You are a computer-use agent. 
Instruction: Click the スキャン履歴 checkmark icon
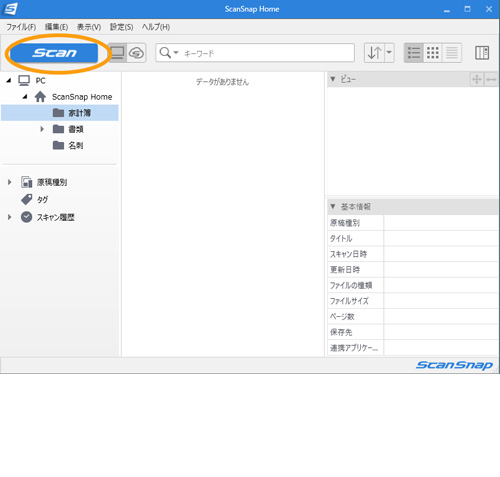[27, 217]
